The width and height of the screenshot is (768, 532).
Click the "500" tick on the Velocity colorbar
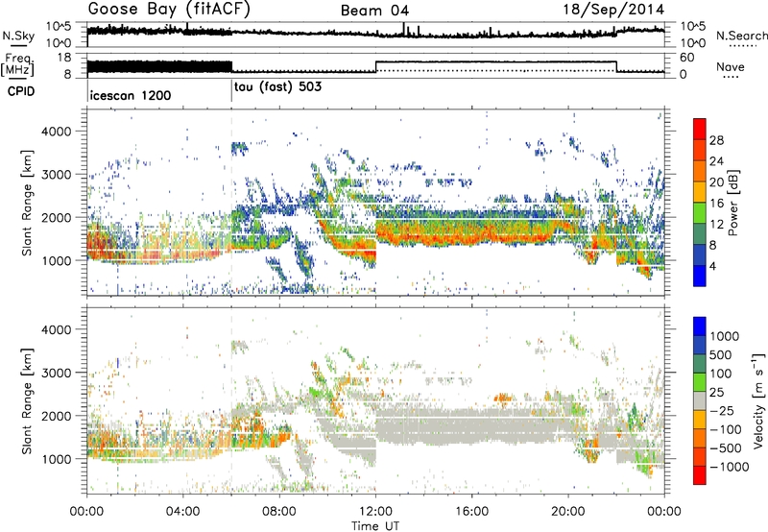coord(721,354)
